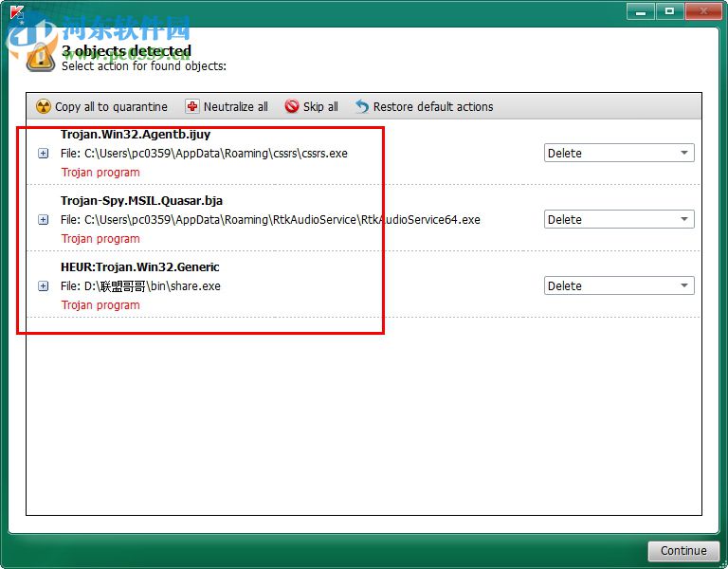
Task: Copy all to quarantine
Action: point(101,107)
